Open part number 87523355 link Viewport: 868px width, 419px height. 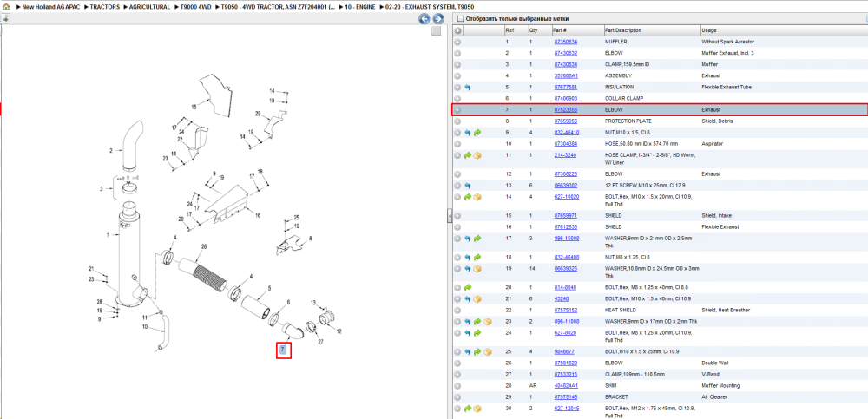[566, 109]
